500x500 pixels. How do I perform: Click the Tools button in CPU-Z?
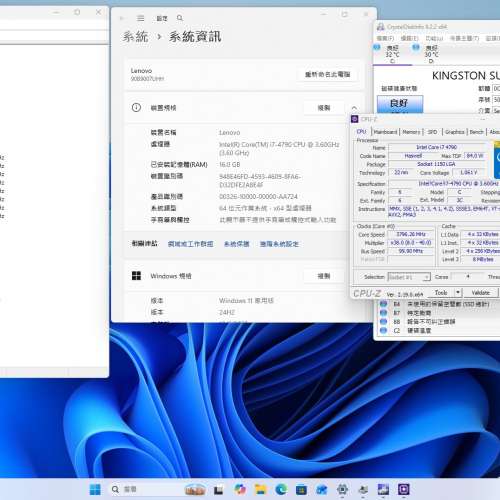pyautogui.click(x=441, y=293)
